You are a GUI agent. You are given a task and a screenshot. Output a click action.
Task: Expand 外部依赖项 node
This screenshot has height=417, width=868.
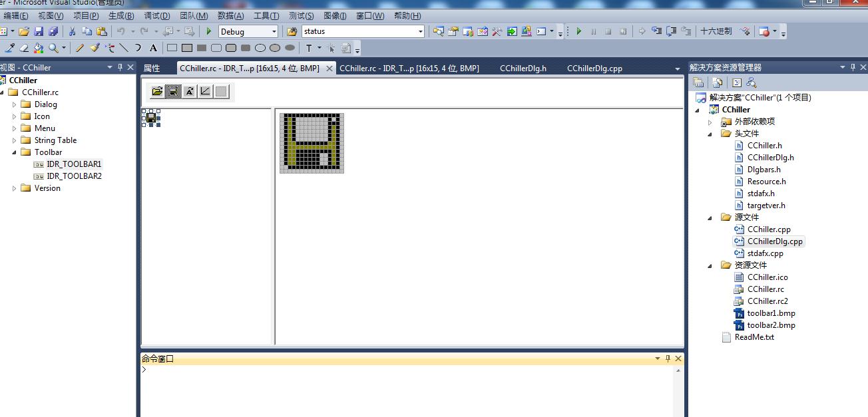(710, 122)
